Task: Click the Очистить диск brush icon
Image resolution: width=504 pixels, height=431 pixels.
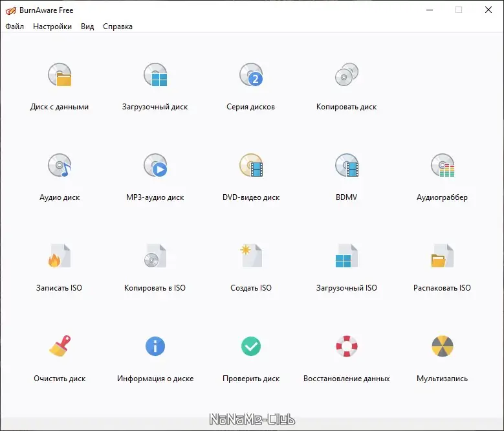Action: point(60,346)
